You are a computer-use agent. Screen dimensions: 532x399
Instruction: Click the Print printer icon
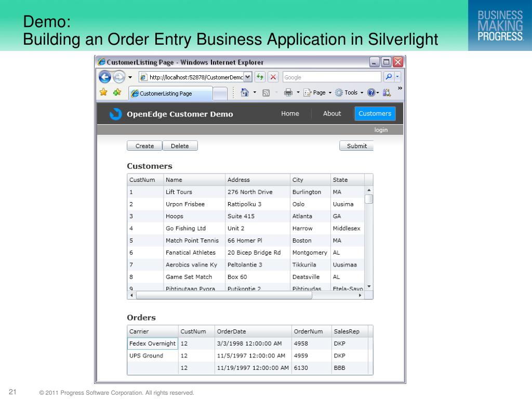click(288, 92)
